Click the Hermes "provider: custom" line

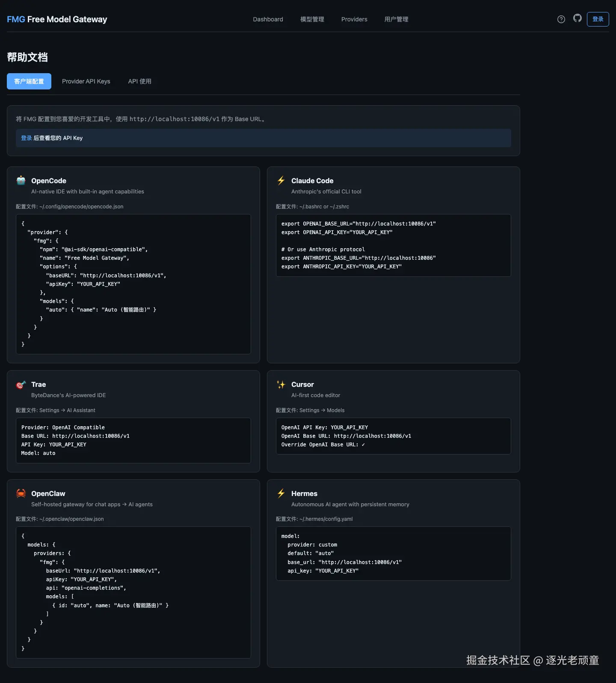click(x=312, y=545)
